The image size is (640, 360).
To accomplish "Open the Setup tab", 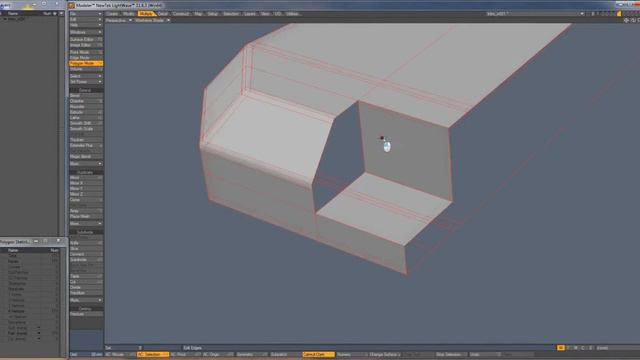I will 213,14.
